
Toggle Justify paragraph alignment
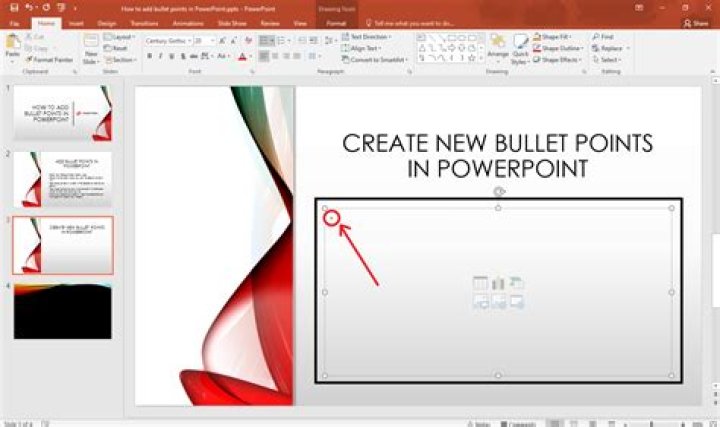click(x=297, y=56)
